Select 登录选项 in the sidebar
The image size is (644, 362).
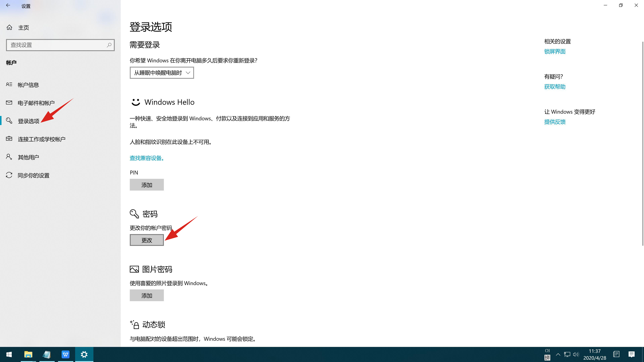29,121
